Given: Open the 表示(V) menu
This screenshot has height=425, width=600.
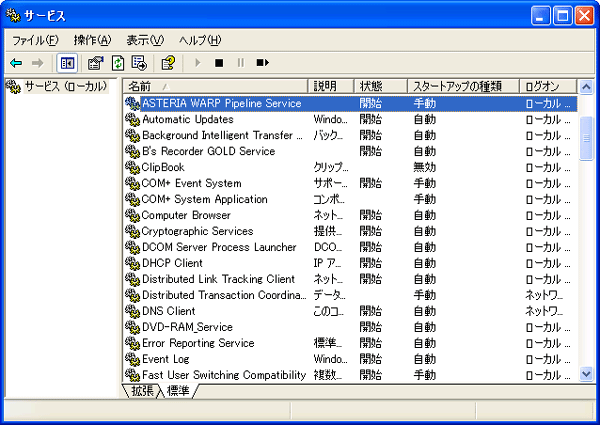Looking at the screenshot, I should (145, 40).
